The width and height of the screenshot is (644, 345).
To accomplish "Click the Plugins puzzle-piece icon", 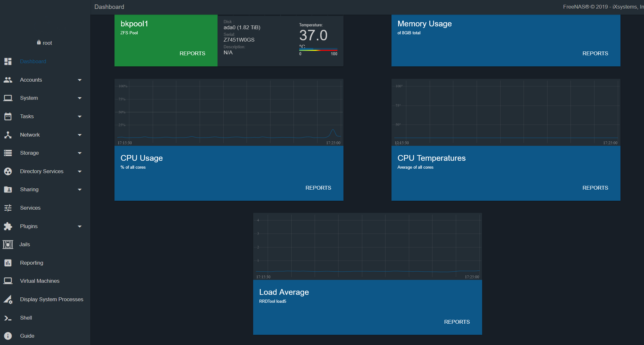I will click(8, 226).
